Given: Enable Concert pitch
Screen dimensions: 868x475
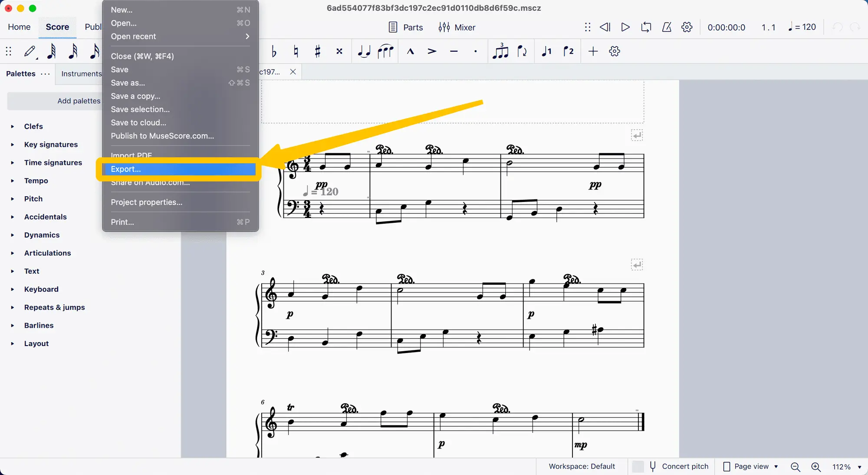Looking at the screenshot, I should pyautogui.click(x=671, y=466).
